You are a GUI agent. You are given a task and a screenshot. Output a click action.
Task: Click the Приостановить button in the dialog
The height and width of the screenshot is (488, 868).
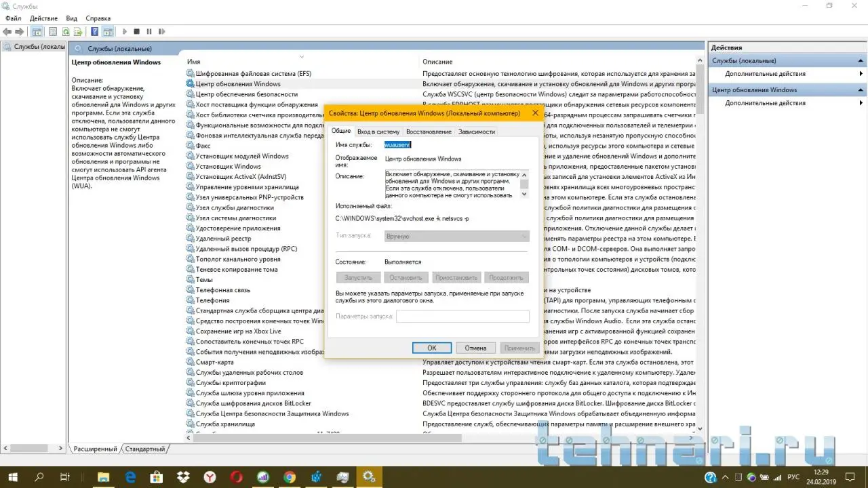pyautogui.click(x=456, y=277)
